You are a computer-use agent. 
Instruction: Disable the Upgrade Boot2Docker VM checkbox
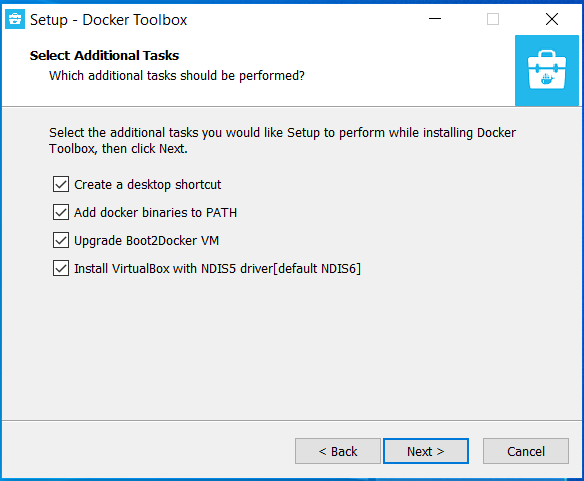pyautogui.click(x=61, y=240)
